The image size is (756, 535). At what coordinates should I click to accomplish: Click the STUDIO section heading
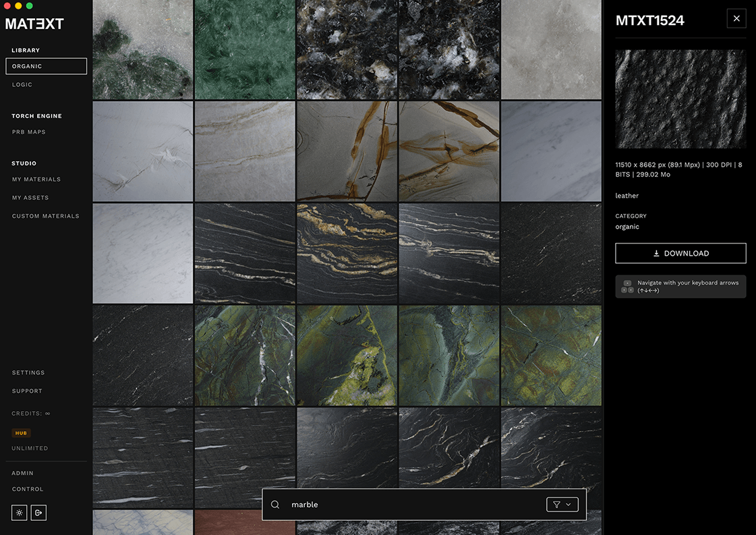[x=24, y=163]
